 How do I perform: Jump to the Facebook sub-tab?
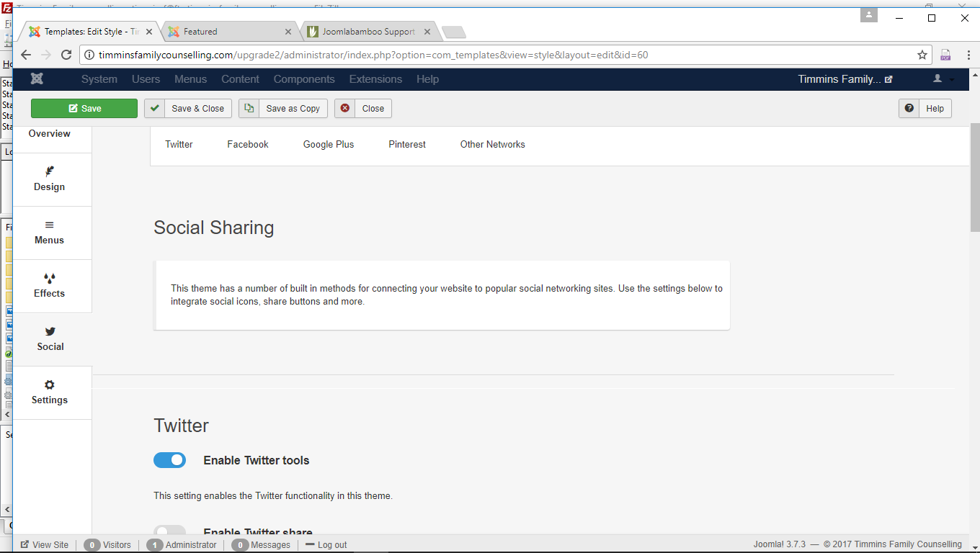pos(248,145)
